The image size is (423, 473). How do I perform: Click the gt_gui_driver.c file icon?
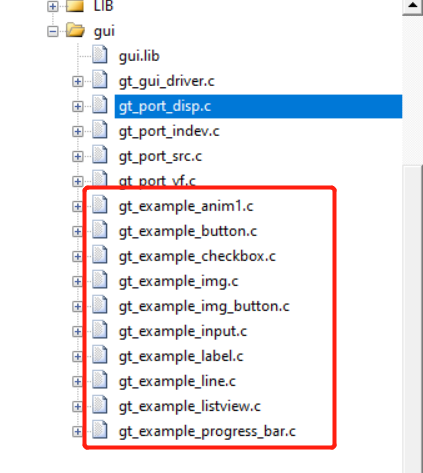[100, 80]
